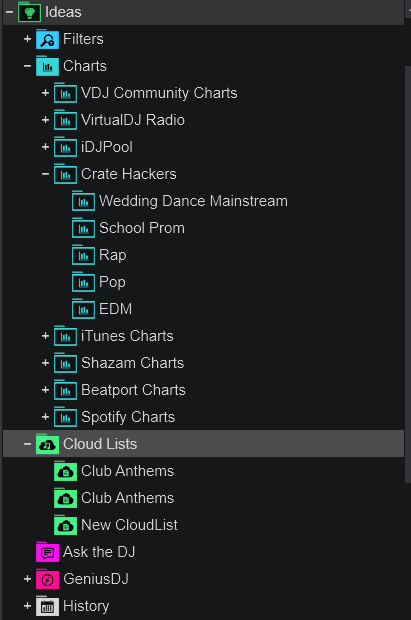Screen dimensions: 411x620
Task: Expand the Spotify Charts node
Action: pyautogui.click(x=45, y=417)
